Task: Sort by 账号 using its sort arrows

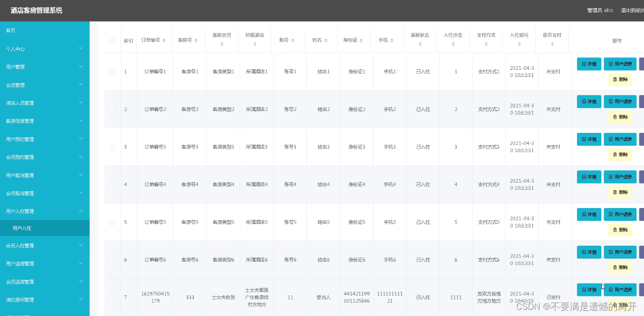Action: pyautogui.click(x=293, y=41)
